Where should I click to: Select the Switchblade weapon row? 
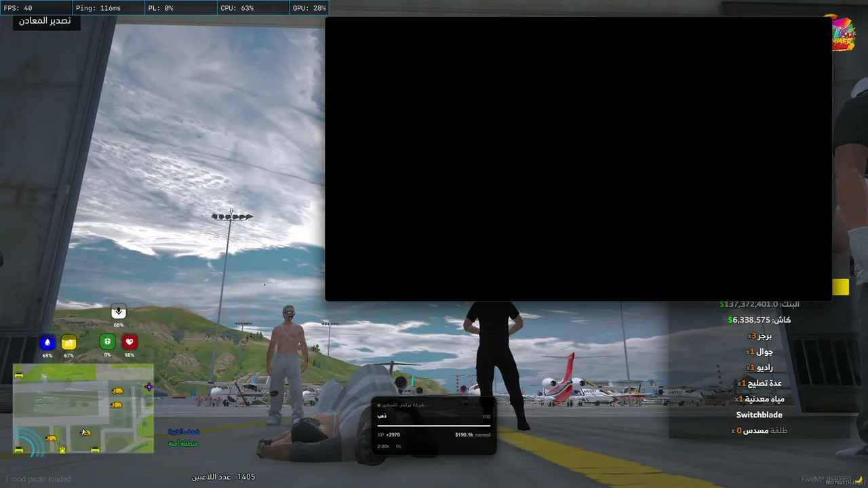759,415
